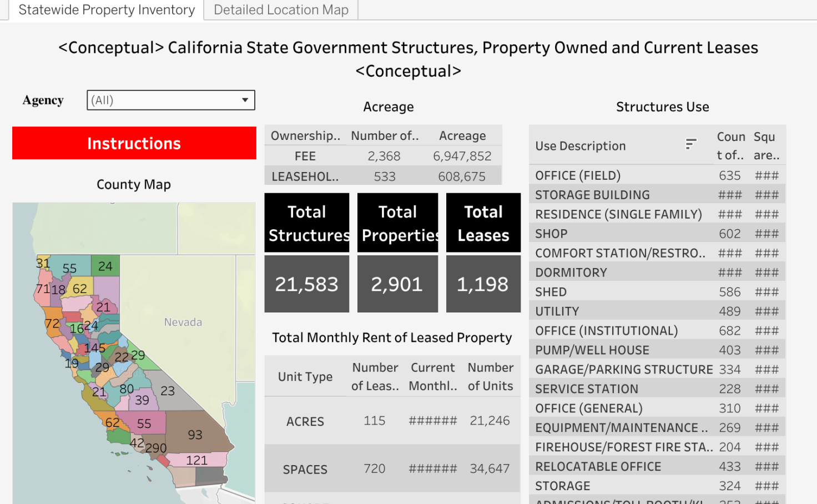Click the Total Leases value 1,198
The width and height of the screenshot is (817, 504).
(483, 284)
